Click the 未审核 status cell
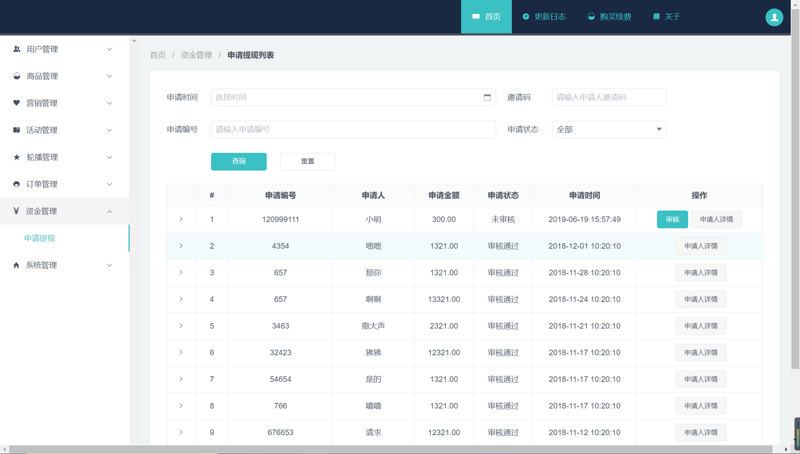The height and width of the screenshot is (454, 800). point(503,219)
